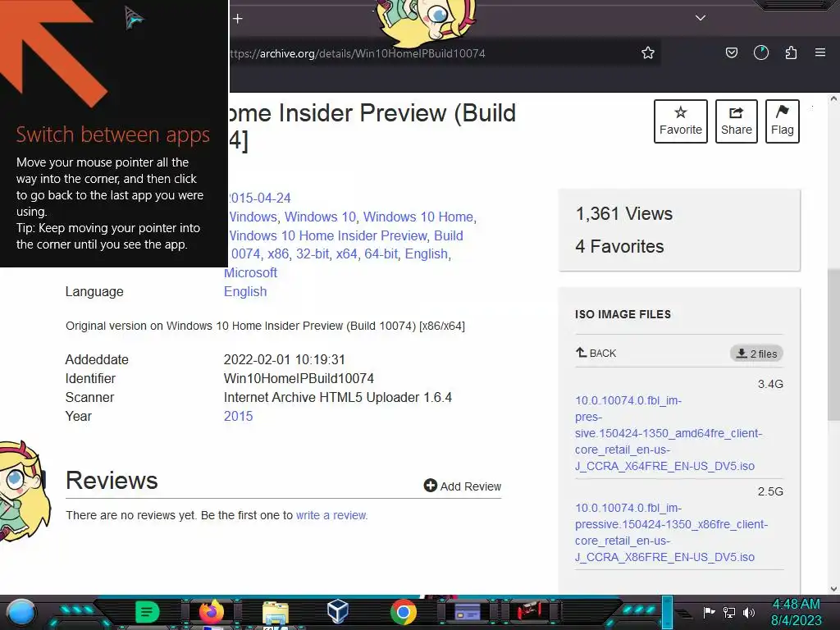
Task: Open VirtualBox from the taskbar
Action: 338,611
